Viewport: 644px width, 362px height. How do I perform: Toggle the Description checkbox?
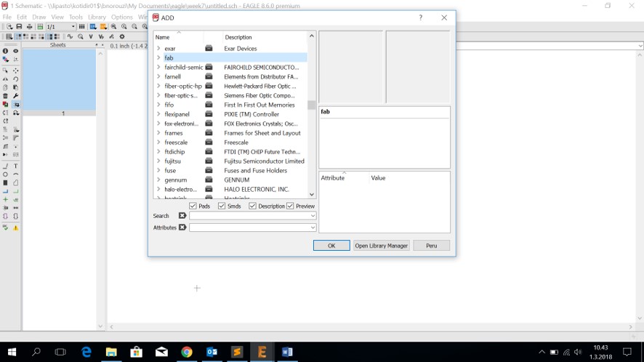tap(253, 206)
